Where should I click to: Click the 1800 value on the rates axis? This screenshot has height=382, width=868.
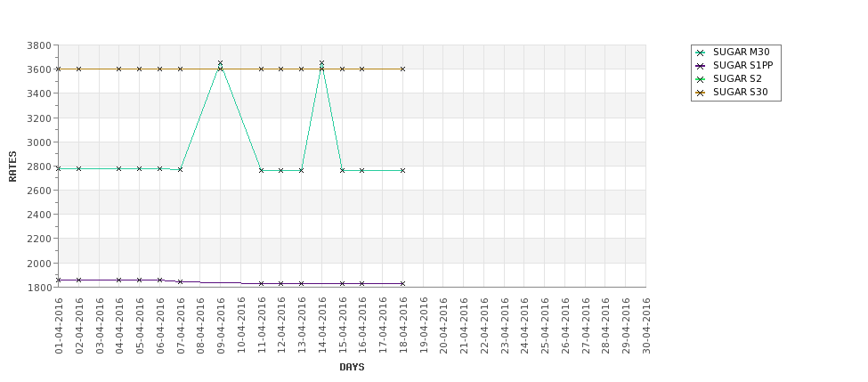click(39, 288)
